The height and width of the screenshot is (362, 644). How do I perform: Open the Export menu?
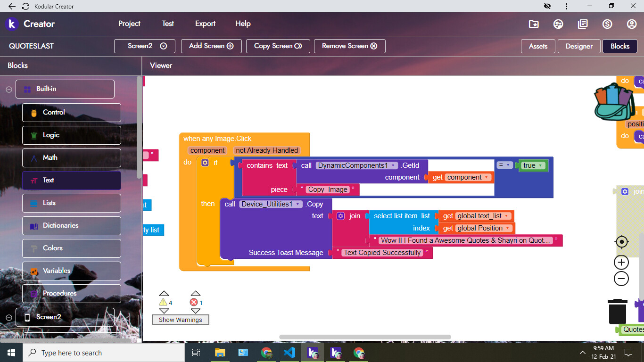click(x=205, y=24)
